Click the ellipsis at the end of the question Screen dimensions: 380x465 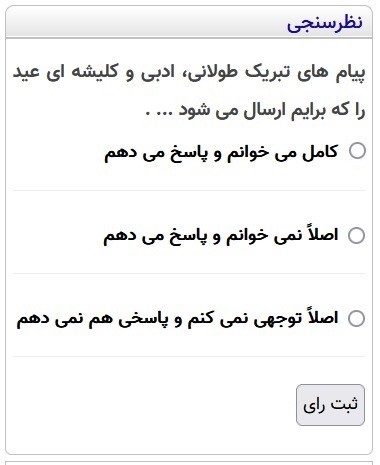(x=160, y=113)
